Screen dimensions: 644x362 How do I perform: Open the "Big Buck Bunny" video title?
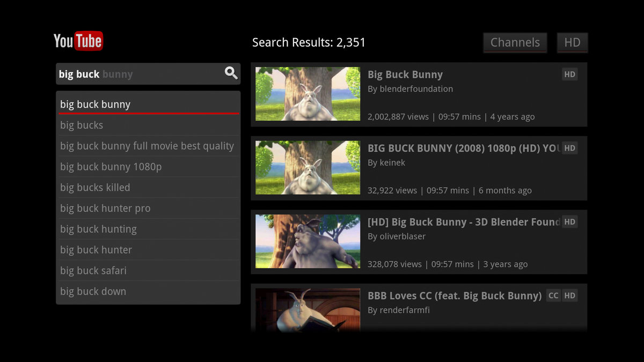coord(405,75)
